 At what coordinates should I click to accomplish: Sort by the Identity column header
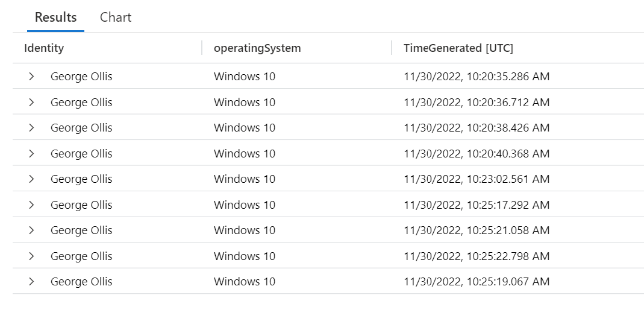pos(44,48)
